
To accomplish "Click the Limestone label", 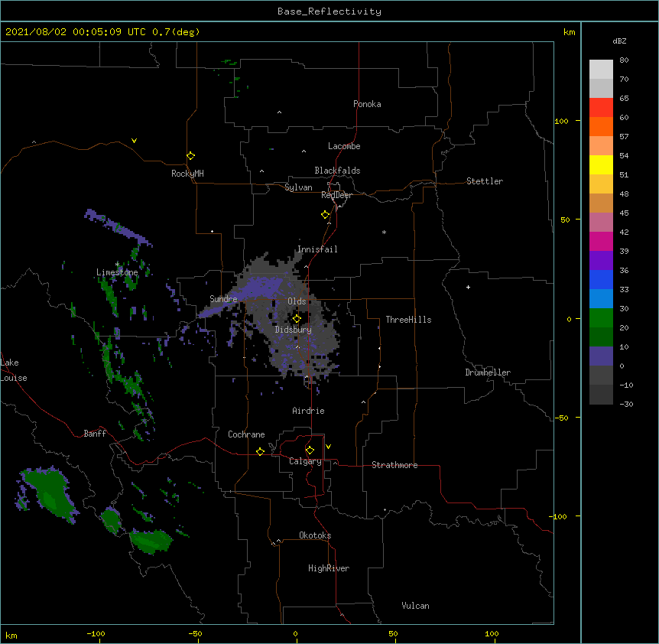I will (117, 272).
